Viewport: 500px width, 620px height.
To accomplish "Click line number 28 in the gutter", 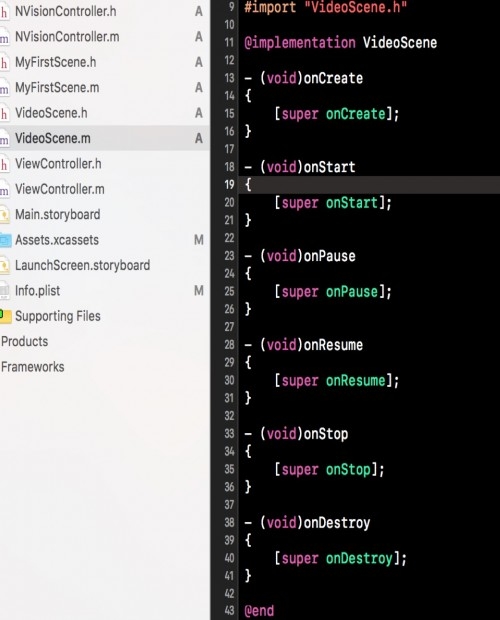I will click(229, 345).
